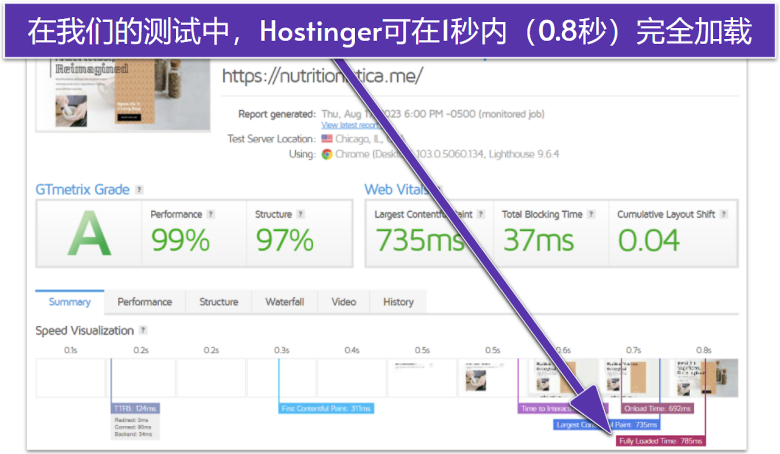Click the 0.7s filmstrip frame
The image size is (780, 454).
pyautogui.click(x=633, y=378)
